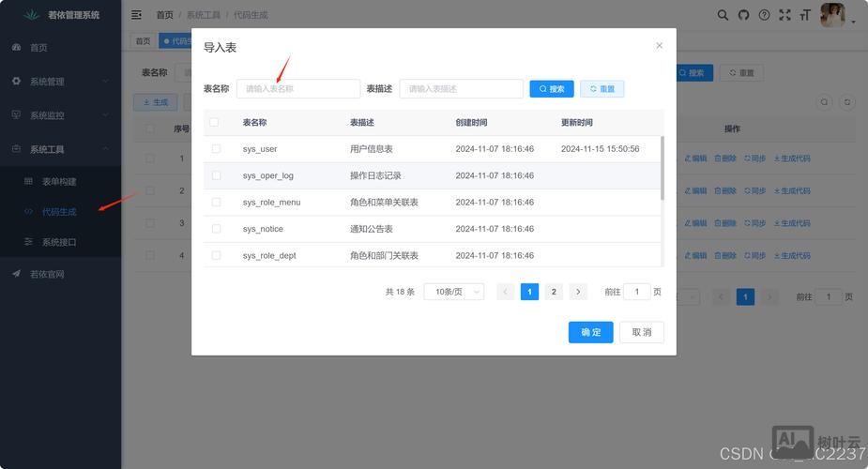Image resolution: width=868 pixels, height=469 pixels.
Task: Toggle the sidebar collapse hamburger icon
Action: pyautogui.click(x=136, y=15)
